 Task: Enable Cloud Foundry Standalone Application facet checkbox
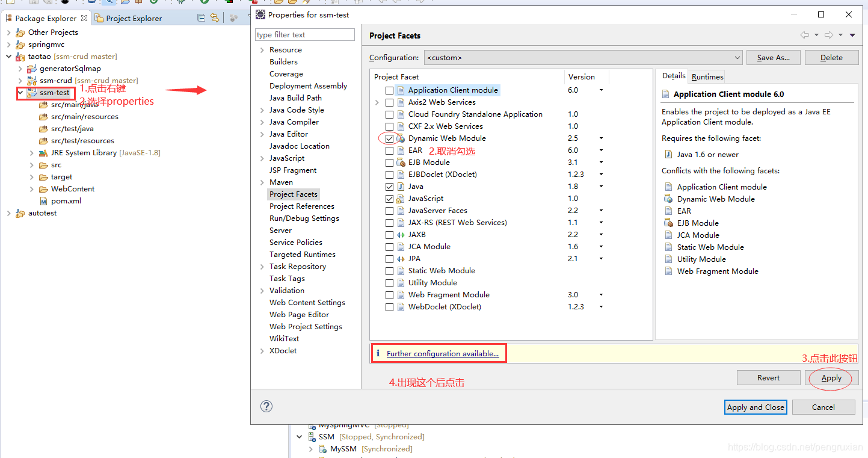pyautogui.click(x=389, y=114)
